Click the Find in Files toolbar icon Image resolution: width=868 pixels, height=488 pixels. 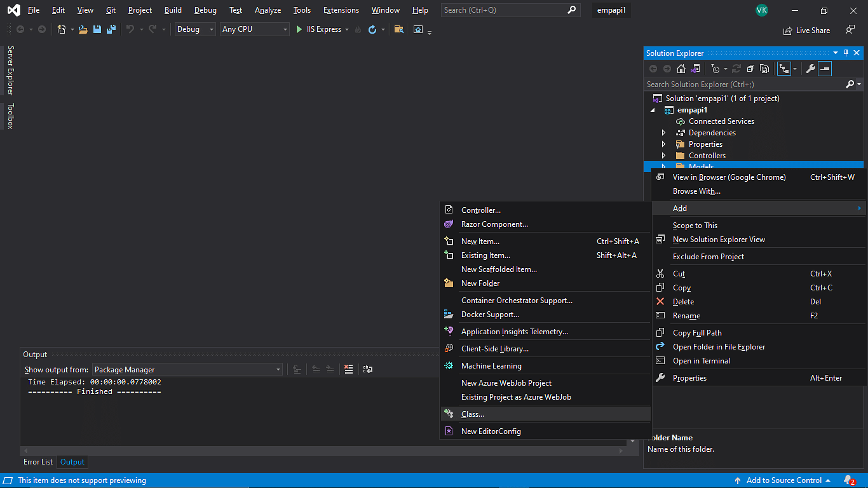click(x=399, y=29)
